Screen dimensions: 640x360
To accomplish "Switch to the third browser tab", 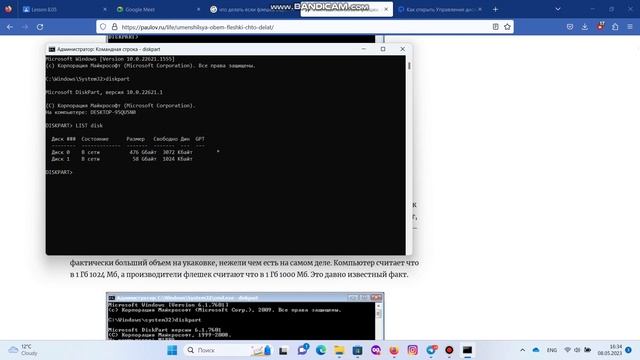I will 252,9.
